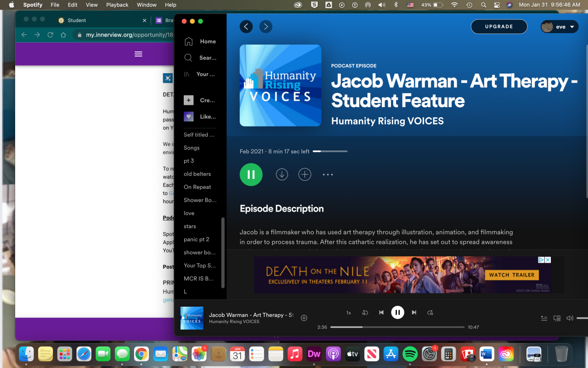Reload the page in the Chrome window
The width and height of the screenshot is (588, 368).
point(51,35)
